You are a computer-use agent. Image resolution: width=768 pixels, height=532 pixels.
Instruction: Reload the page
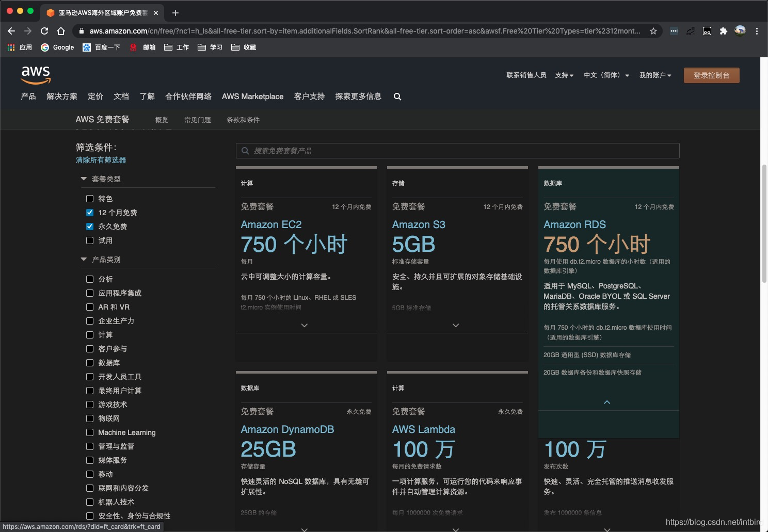pos(44,31)
